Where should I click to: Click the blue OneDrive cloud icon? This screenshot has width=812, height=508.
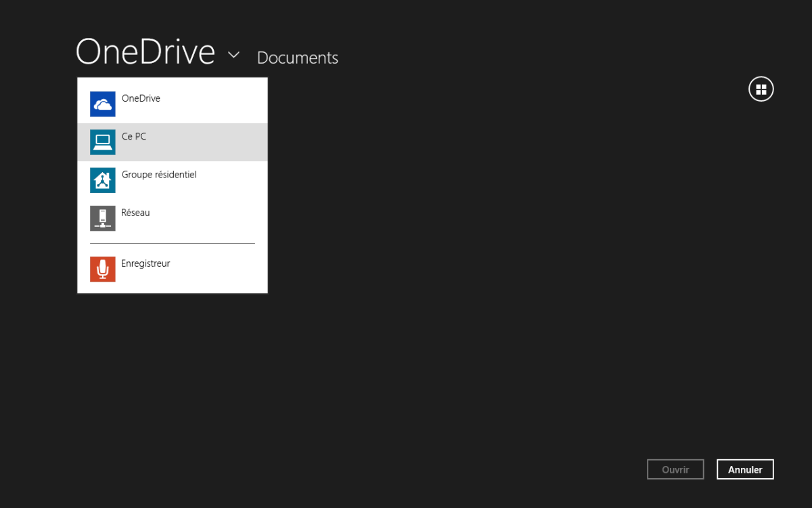coord(103,104)
